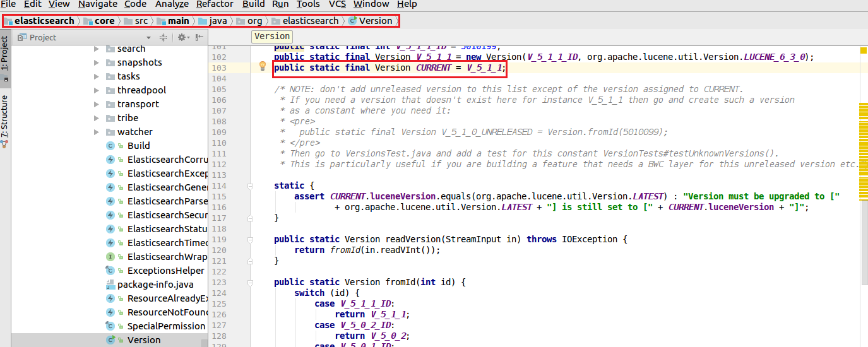868x347 pixels.
Task: Expand the snapshots folder
Action: click(x=97, y=62)
